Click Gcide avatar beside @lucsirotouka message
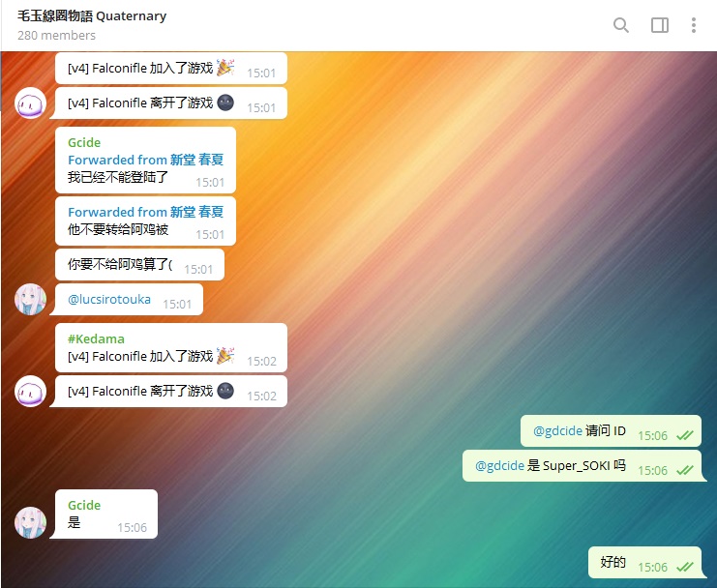The image size is (717, 588). point(31,299)
